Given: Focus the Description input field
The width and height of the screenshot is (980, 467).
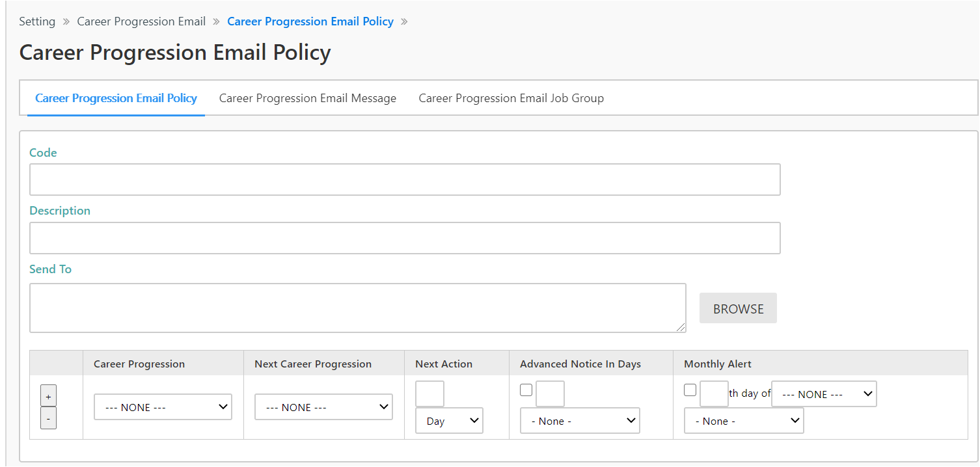Looking at the screenshot, I should [404, 238].
